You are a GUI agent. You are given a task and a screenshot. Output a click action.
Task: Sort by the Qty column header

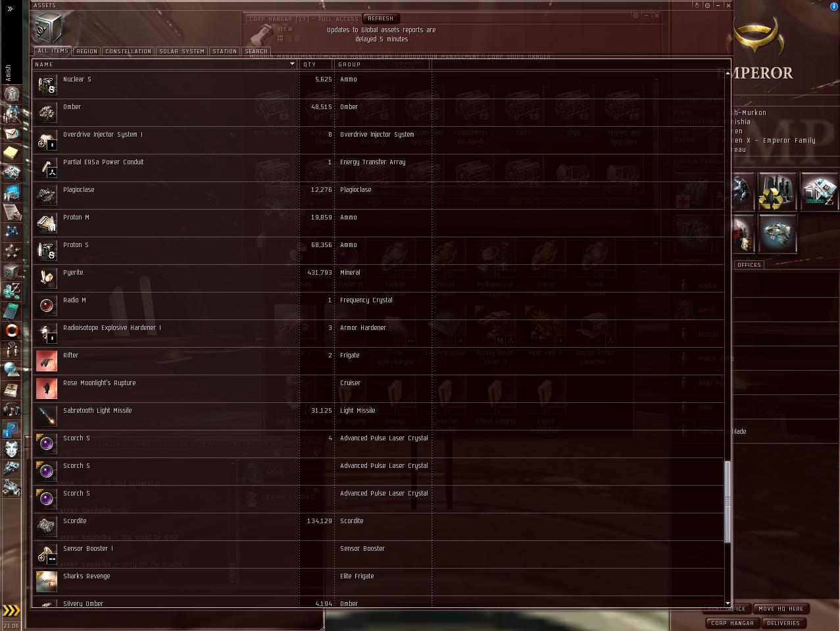coord(317,64)
